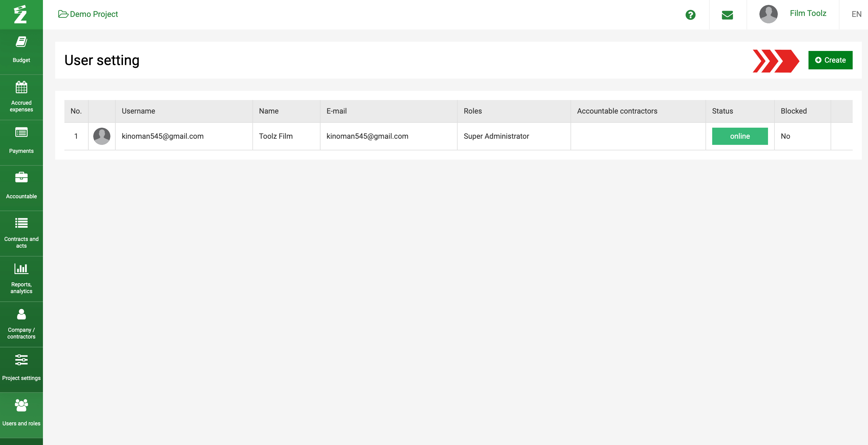868x445 pixels.
Task: Create a new user
Action: (830, 60)
